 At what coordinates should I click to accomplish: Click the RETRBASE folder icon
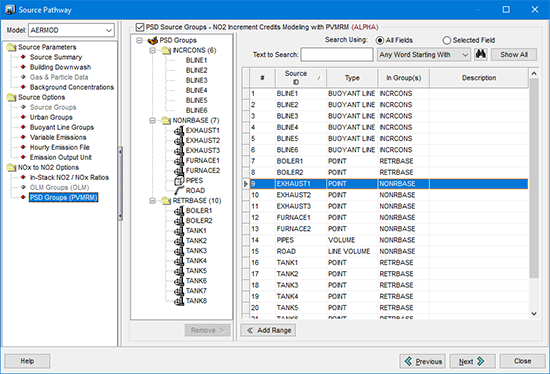(166, 201)
